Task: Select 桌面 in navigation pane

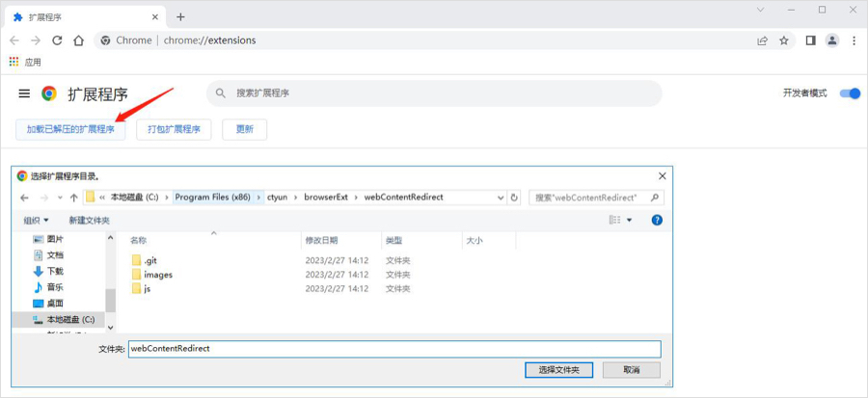Action: pos(48,304)
